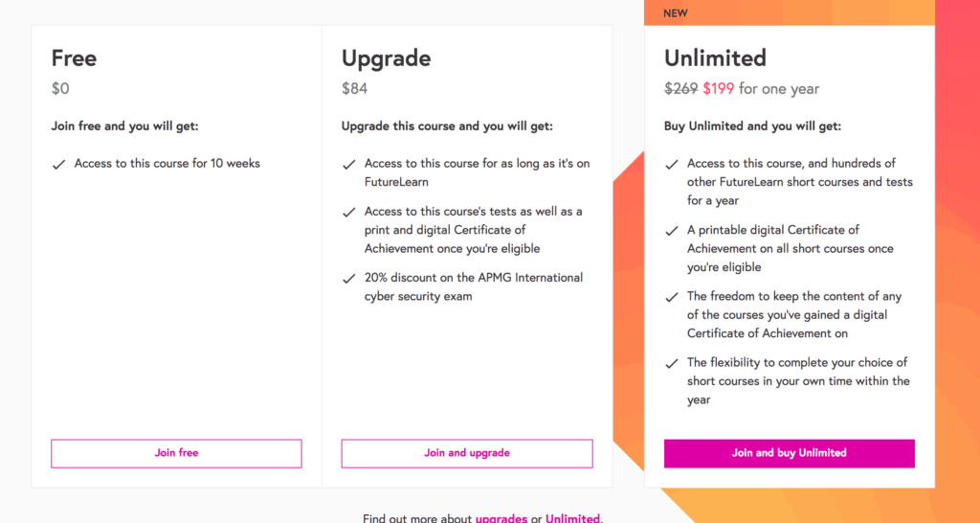
Task: Open the upgrades link below plans
Action: [501, 518]
